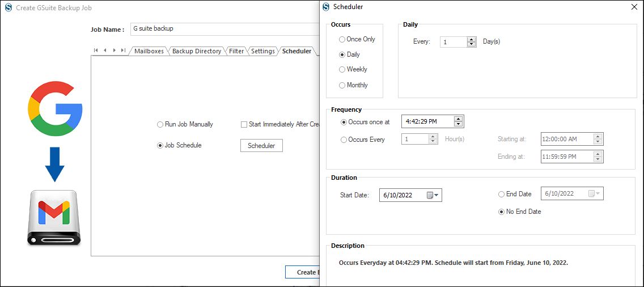Open End Date dropdown
The height and width of the screenshot is (287, 644).
[598, 193]
